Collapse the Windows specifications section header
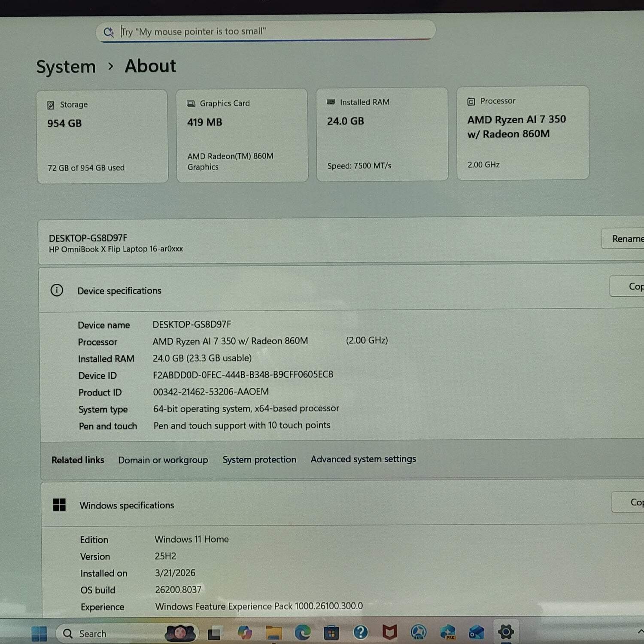The height and width of the screenshot is (644, 644). pos(343,504)
